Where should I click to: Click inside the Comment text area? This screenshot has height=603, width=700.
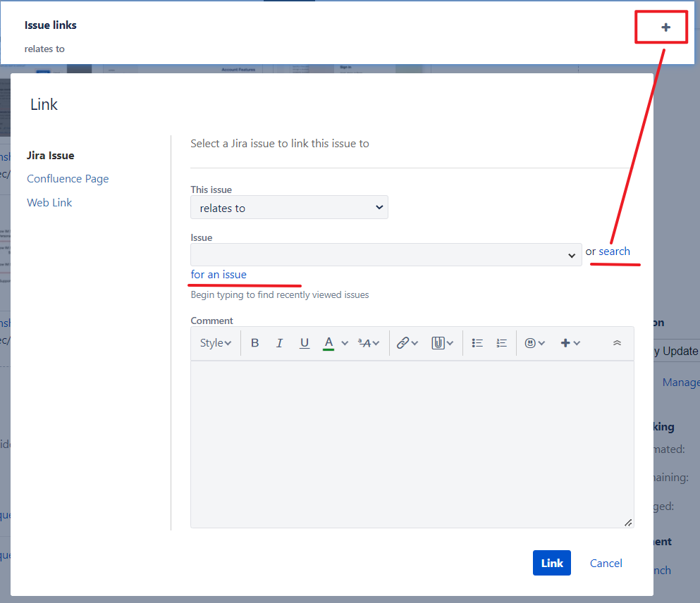pyautogui.click(x=412, y=445)
